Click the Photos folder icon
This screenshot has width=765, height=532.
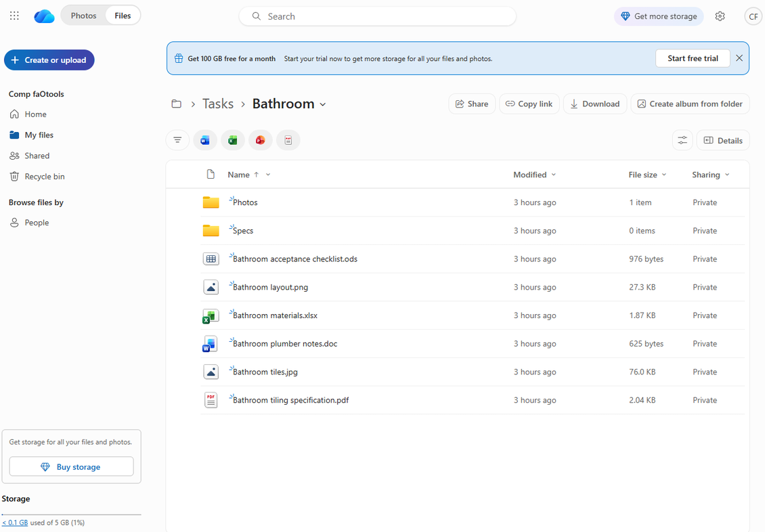[211, 202]
